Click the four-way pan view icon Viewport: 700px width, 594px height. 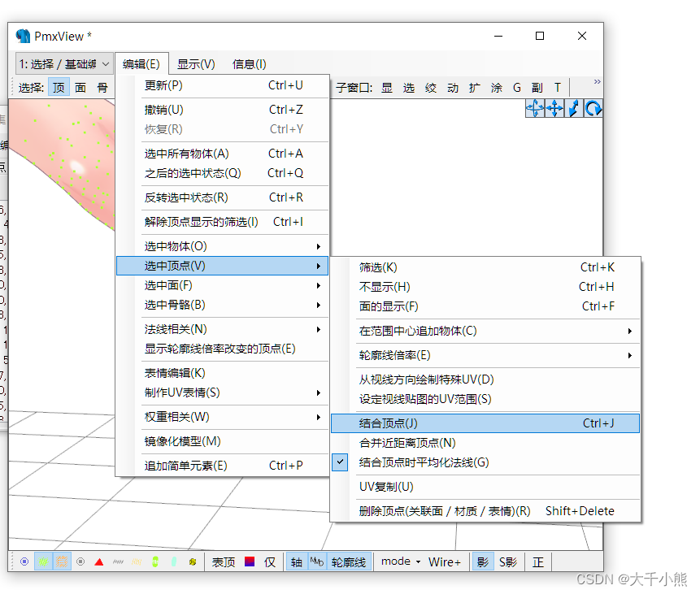tap(556, 108)
